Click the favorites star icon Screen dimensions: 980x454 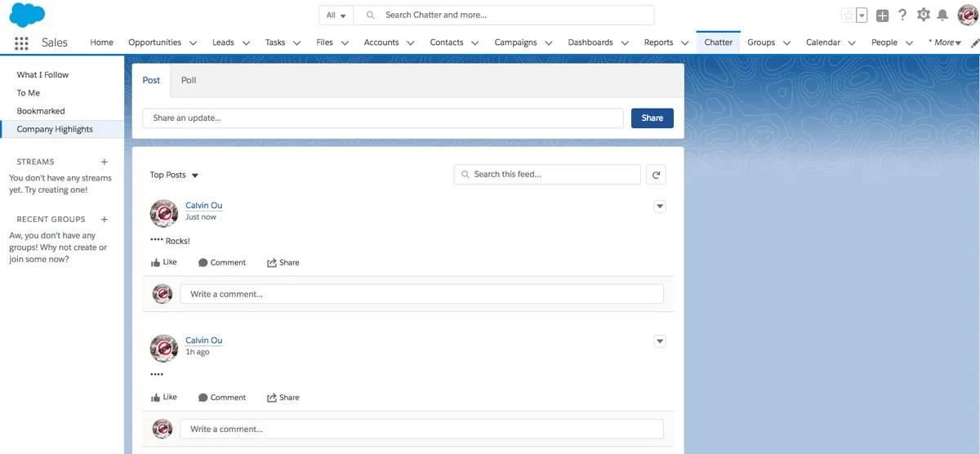coord(848,16)
